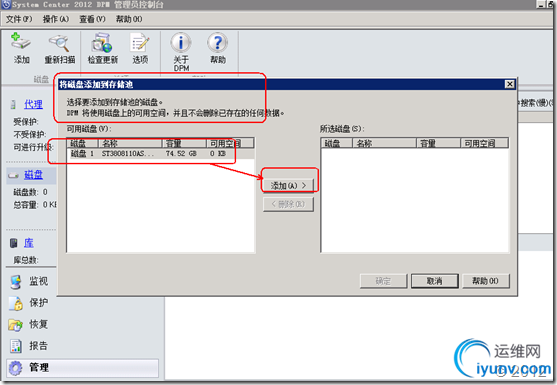Select the Management (管理) navigation icon
This screenshot has height=385, width=557.
pos(16,368)
